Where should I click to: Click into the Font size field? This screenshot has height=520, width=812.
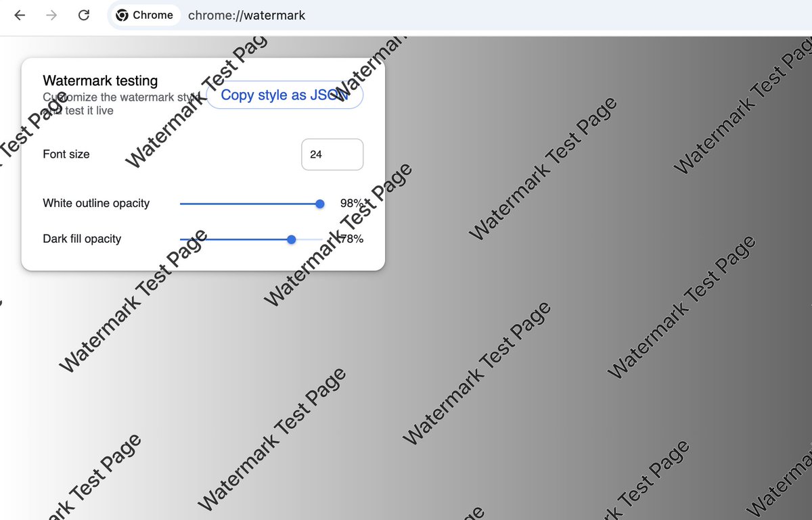pyautogui.click(x=332, y=154)
